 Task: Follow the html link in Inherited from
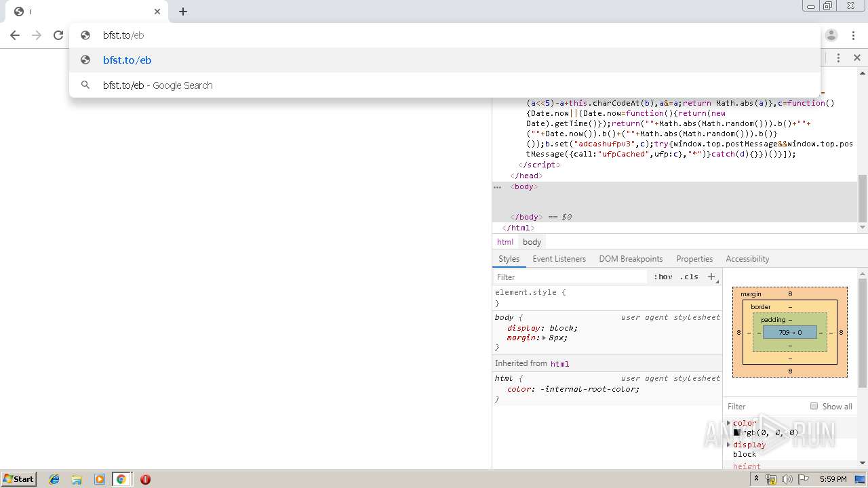click(559, 364)
